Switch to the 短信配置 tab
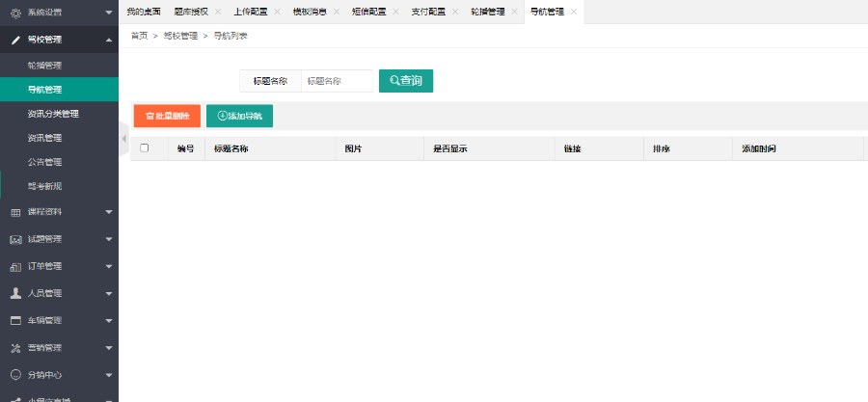This screenshot has width=868, height=402. (x=369, y=12)
